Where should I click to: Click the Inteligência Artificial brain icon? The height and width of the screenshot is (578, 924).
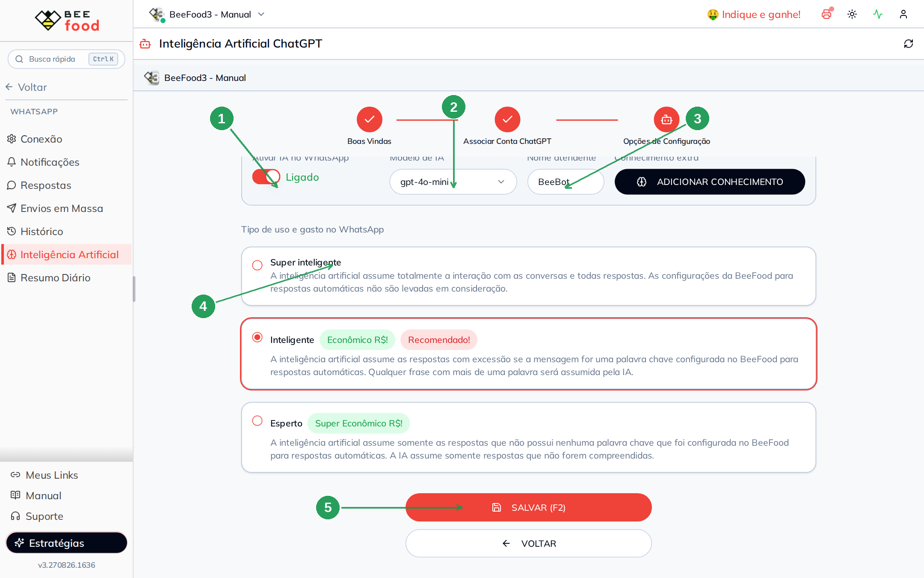tap(12, 254)
